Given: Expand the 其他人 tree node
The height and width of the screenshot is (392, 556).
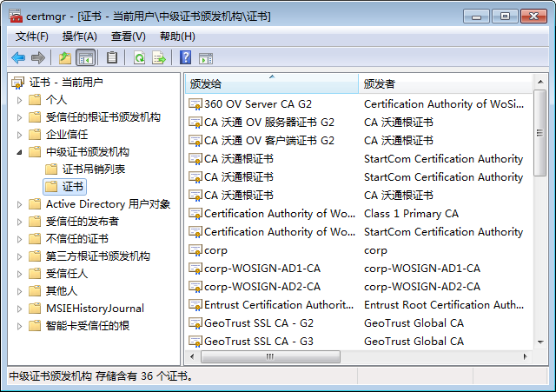Looking at the screenshot, I should [x=20, y=291].
